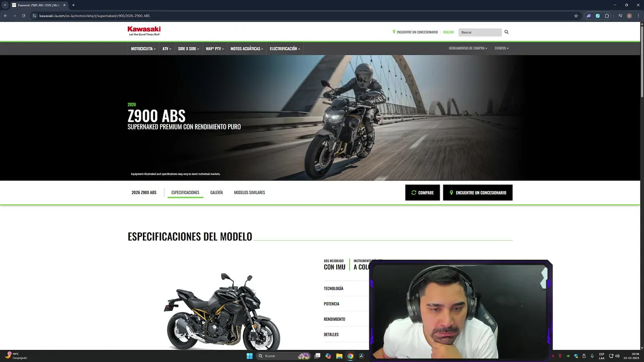The width and height of the screenshot is (644, 362).
Task: Click the search magnifier icon on the Kawasaki site
Action: tap(507, 32)
